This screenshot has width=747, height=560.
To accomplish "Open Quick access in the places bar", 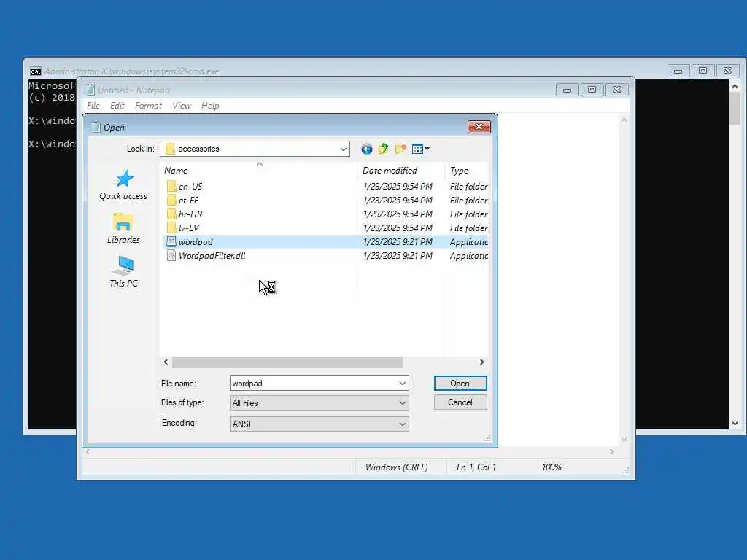I will [123, 185].
